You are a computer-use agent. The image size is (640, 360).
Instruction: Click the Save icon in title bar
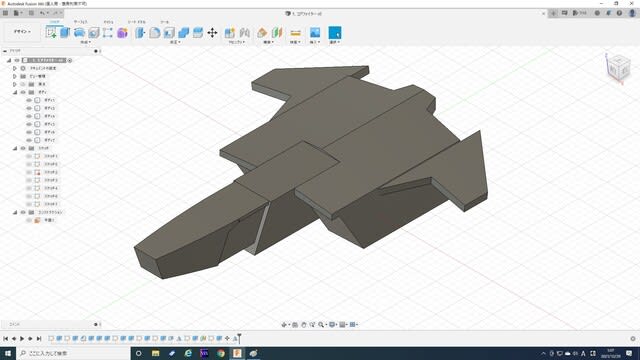[x=31, y=13]
